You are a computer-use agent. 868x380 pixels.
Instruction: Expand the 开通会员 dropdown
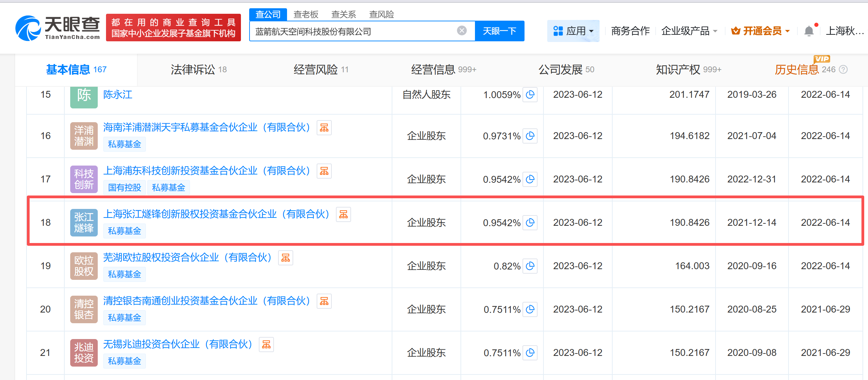coord(760,31)
